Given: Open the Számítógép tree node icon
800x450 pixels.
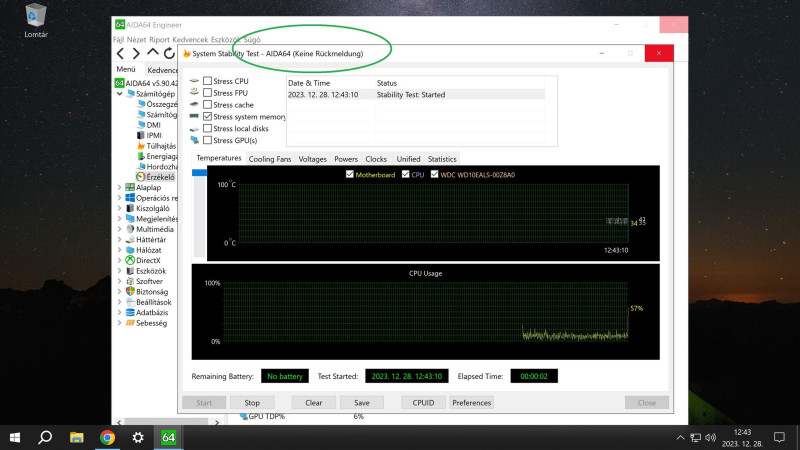Looking at the screenshot, I should [x=131, y=93].
